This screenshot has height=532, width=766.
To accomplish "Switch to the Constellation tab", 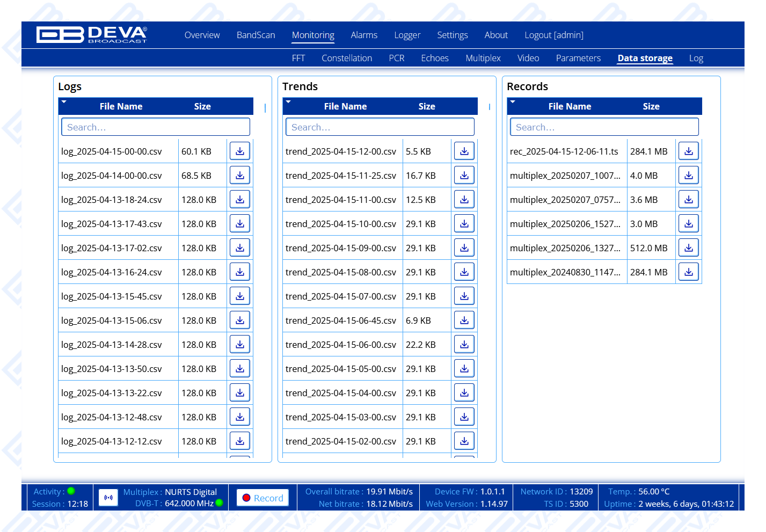I will click(347, 58).
